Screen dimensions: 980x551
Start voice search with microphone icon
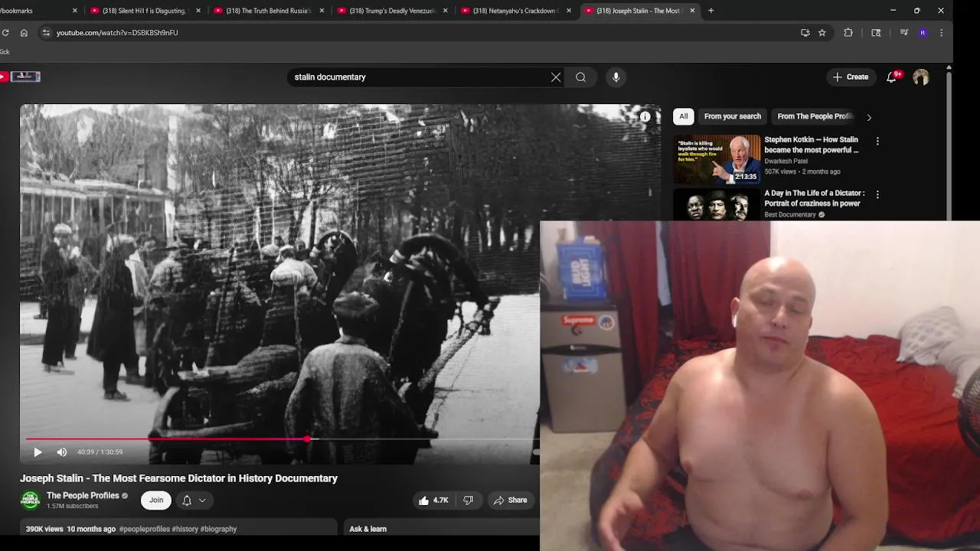(x=616, y=77)
